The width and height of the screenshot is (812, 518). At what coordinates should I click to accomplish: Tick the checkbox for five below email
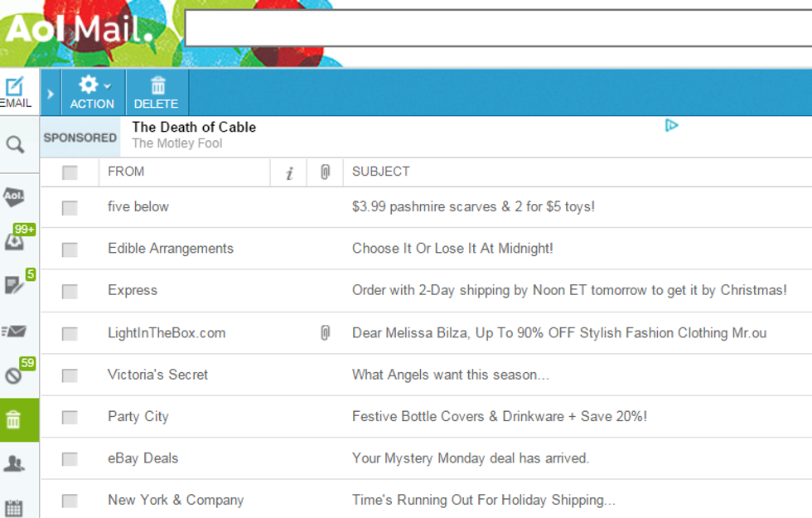pyautogui.click(x=70, y=207)
